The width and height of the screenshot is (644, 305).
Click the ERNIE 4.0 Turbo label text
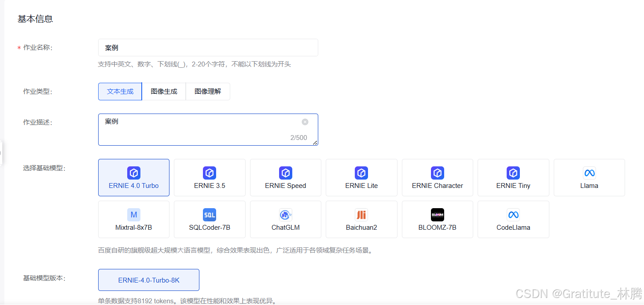tap(134, 186)
